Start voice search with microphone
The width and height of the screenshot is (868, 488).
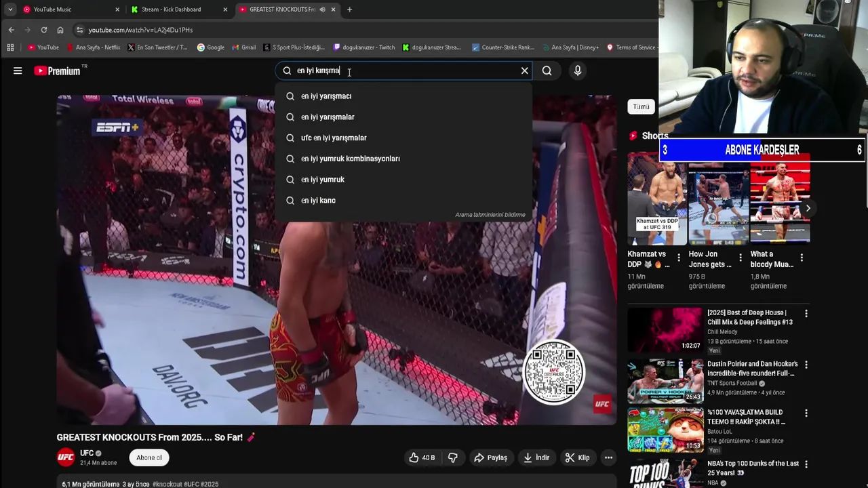tap(577, 70)
